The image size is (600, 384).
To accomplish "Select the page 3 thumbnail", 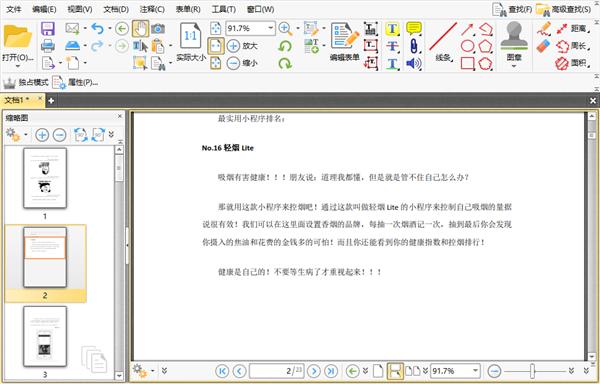I will coord(45,336).
